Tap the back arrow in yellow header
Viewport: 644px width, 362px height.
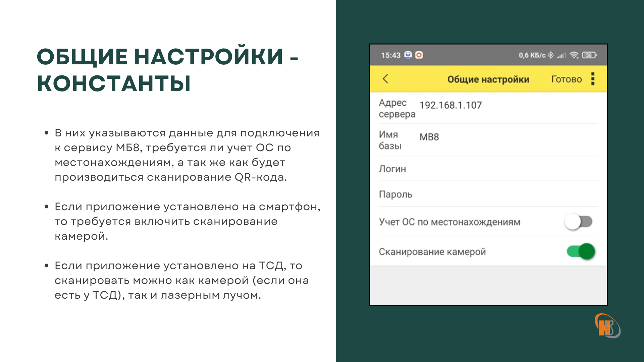(385, 79)
